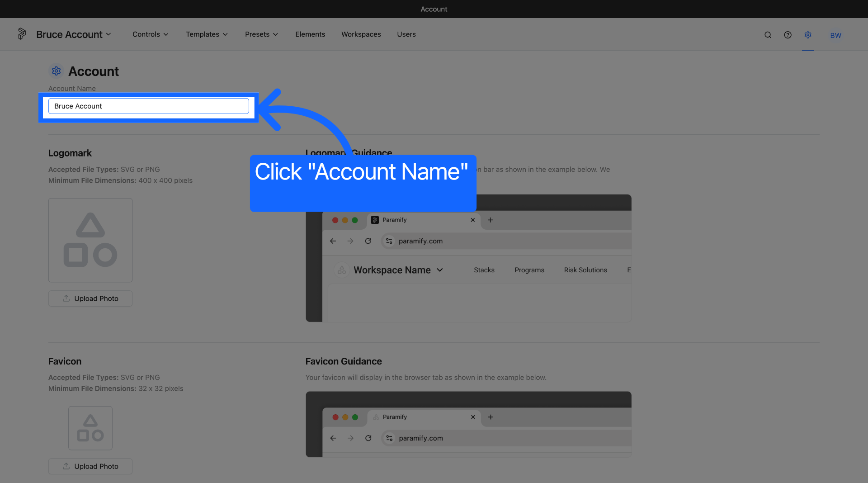Expand the Templates menu
This screenshot has height=483, width=868.
click(x=207, y=34)
